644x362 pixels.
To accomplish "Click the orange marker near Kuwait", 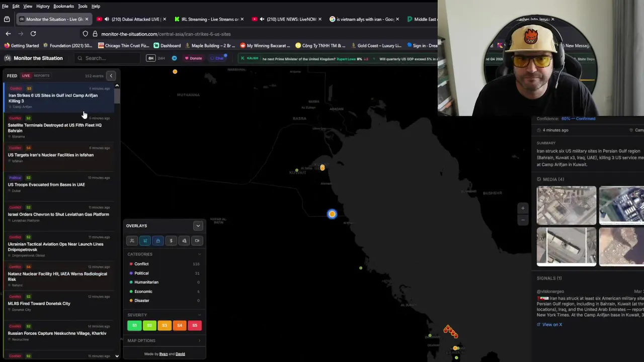I will click(x=323, y=167).
